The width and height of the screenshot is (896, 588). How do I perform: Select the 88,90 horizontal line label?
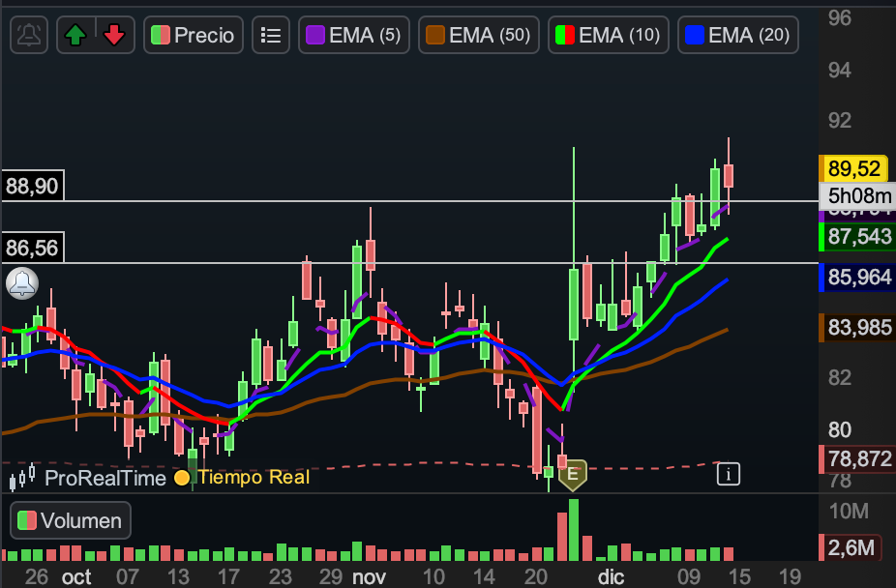click(32, 186)
